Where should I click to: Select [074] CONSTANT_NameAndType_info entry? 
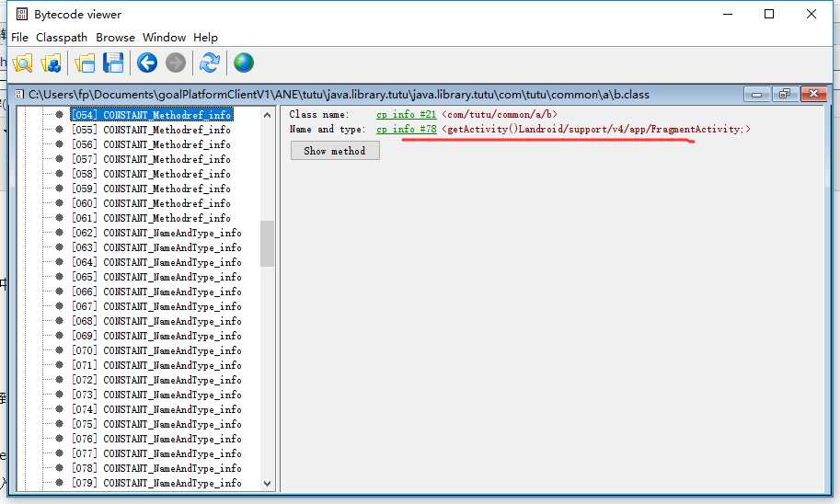[157, 409]
